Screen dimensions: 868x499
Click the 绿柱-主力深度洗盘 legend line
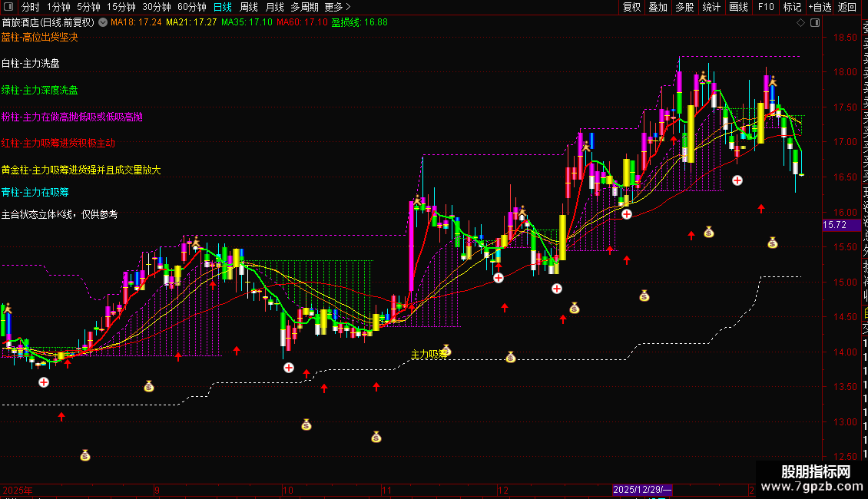(x=40, y=90)
